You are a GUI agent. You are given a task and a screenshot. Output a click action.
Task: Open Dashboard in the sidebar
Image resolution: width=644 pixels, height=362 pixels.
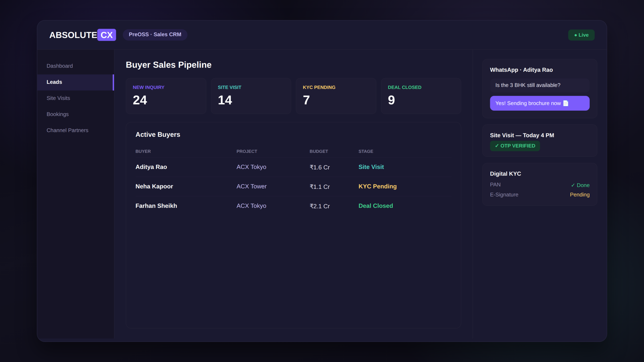[75, 66]
